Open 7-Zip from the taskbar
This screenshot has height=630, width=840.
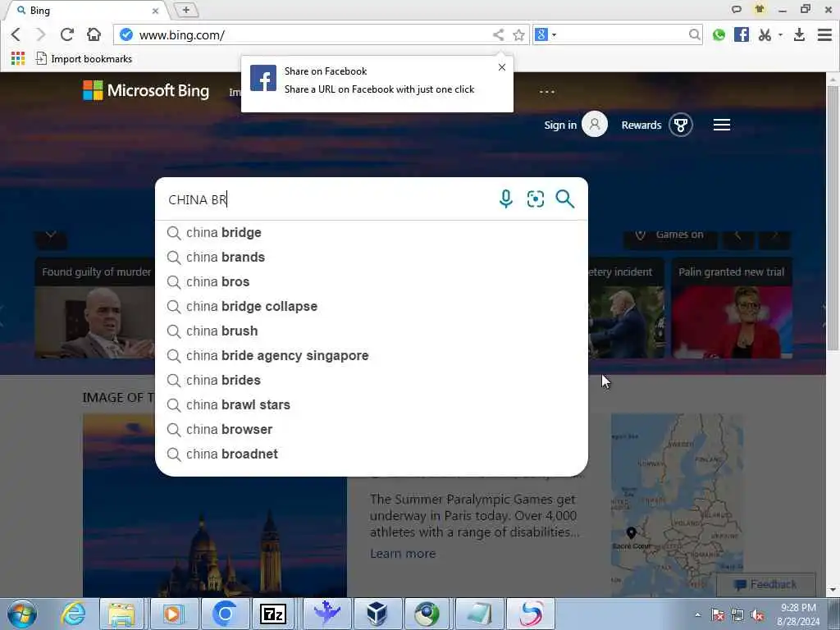(x=272, y=614)
